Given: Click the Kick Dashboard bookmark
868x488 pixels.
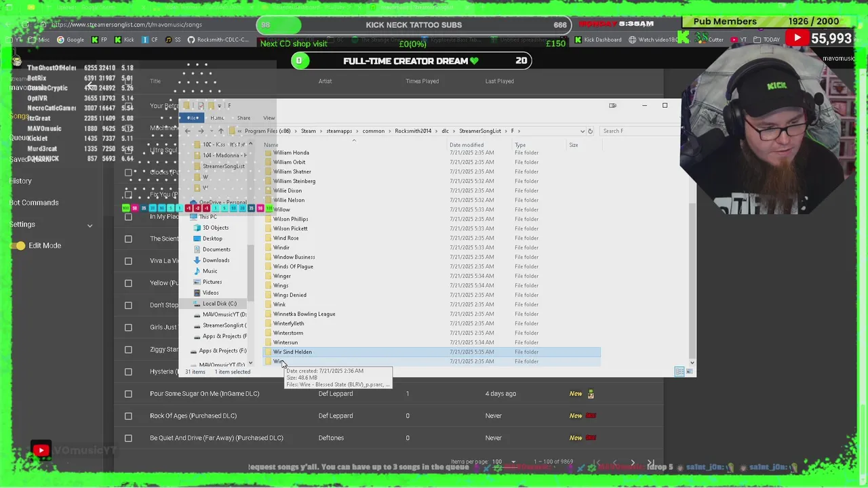Looking at the screenshot, I should (598, 39).
